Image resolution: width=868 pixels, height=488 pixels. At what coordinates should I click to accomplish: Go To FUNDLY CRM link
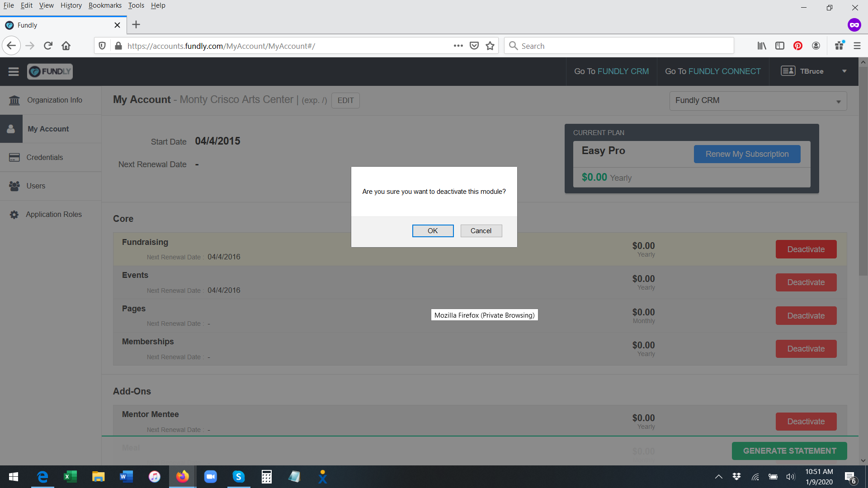click(611, 71)
